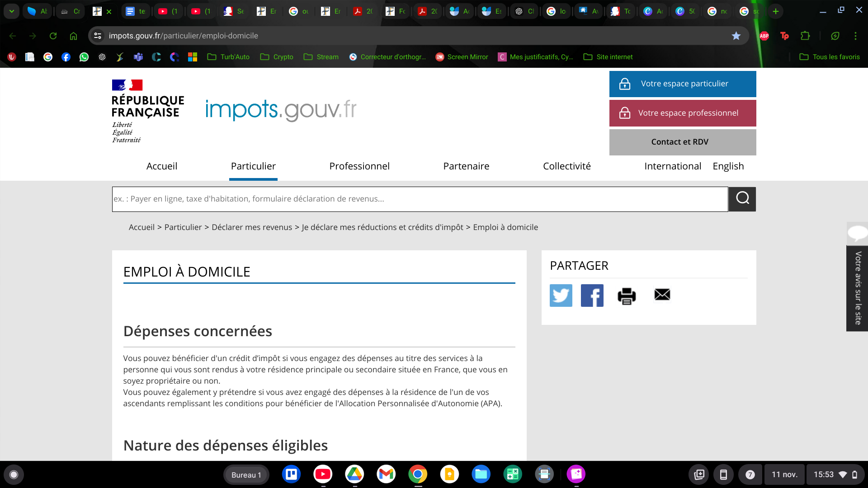Select the Professionnel navigation tab
The image size is (868, 488).
click(359, 166)
